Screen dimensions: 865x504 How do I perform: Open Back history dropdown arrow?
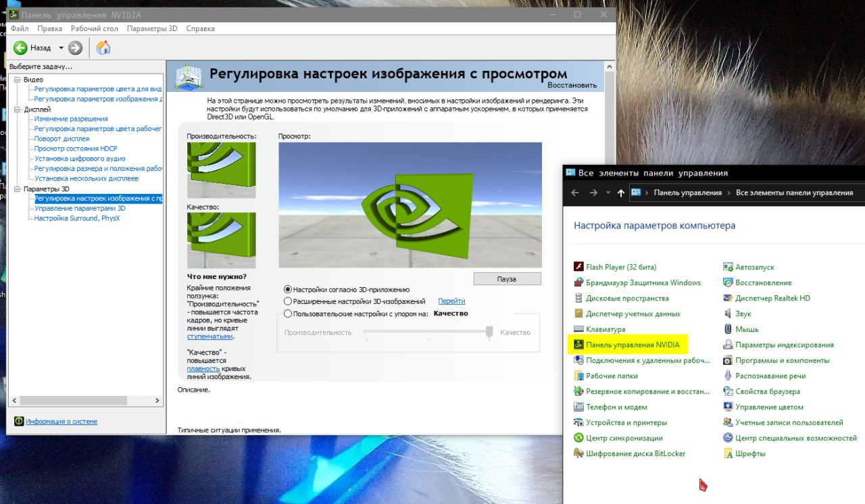click(61, 48)
